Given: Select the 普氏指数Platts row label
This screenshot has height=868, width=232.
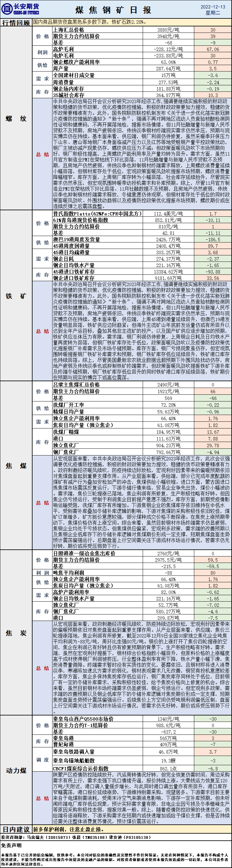Looking at the screenshot, I should (97, 214).
